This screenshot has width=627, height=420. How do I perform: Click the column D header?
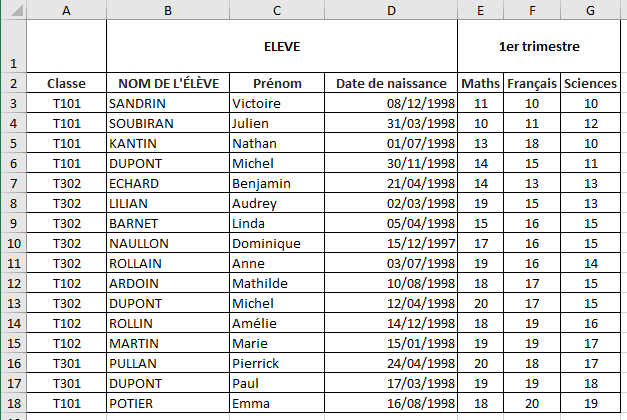tap(391, 10)
